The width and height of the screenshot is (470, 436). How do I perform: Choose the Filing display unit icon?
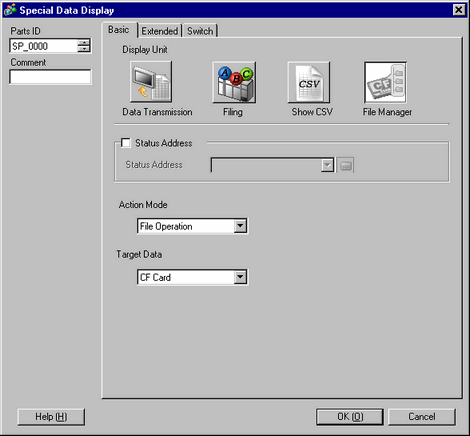tap(234, 82)
